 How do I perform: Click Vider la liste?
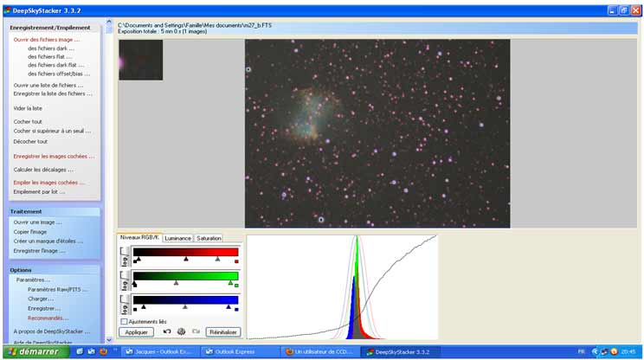tap(28, 108)
